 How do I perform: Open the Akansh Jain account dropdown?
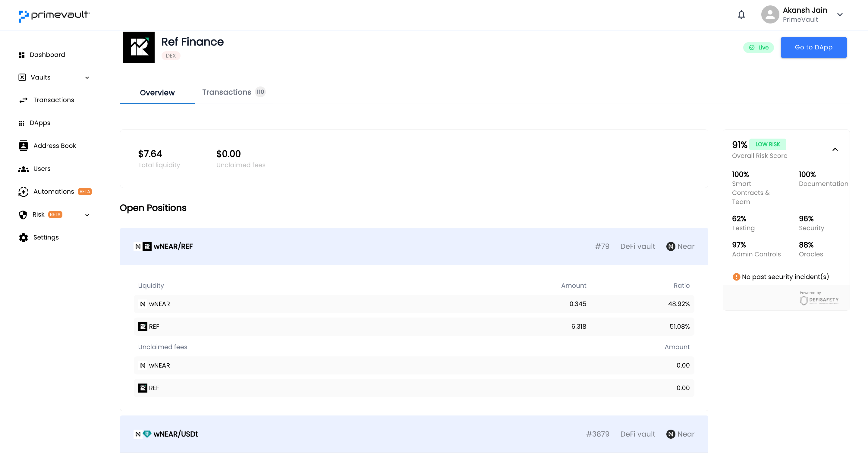(x=840, y=14)
